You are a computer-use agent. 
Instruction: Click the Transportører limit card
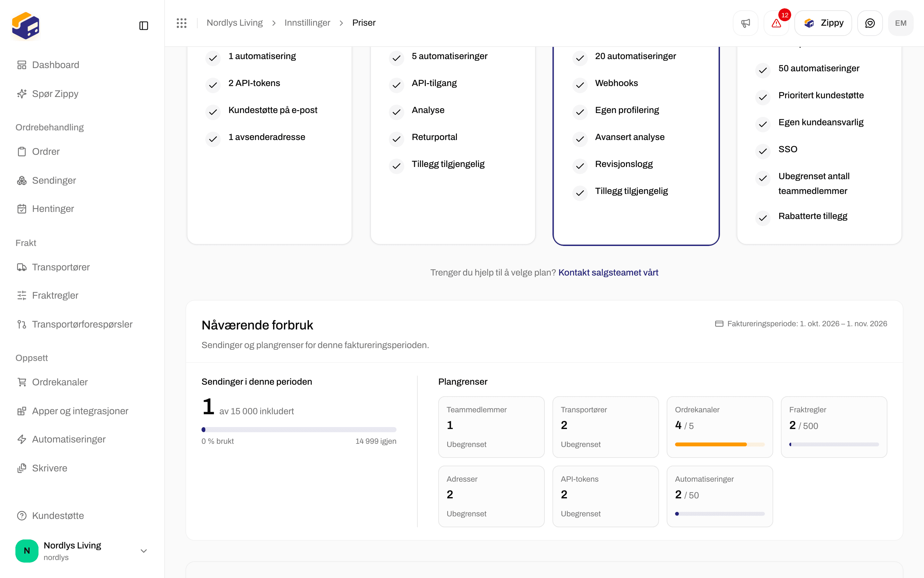[605, 427]
